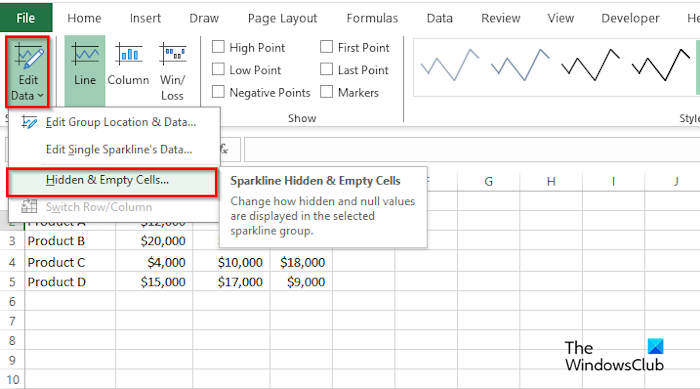Check the Markers option

pos(326,92)
